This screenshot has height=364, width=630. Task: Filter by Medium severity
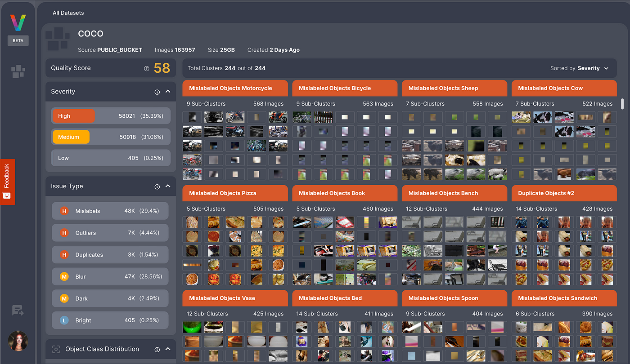(x=111, y=137)
